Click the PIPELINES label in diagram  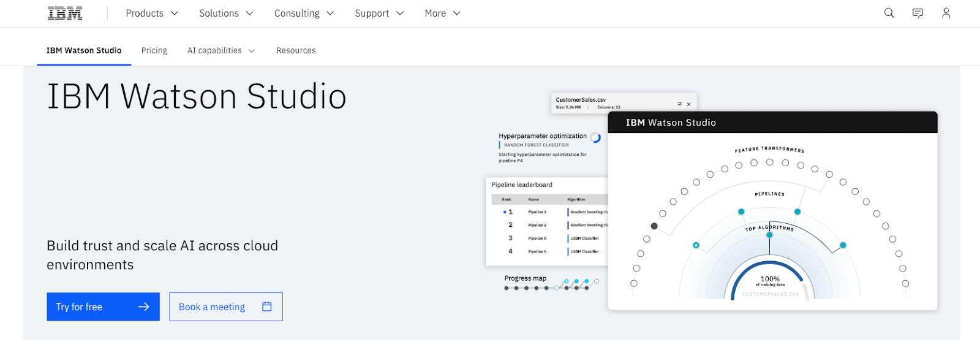point(770,194)
